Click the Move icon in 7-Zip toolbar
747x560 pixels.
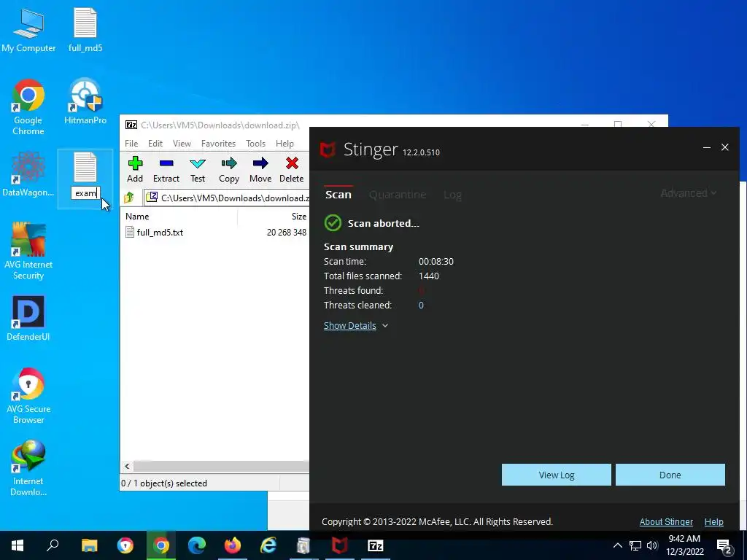(260, 169)
